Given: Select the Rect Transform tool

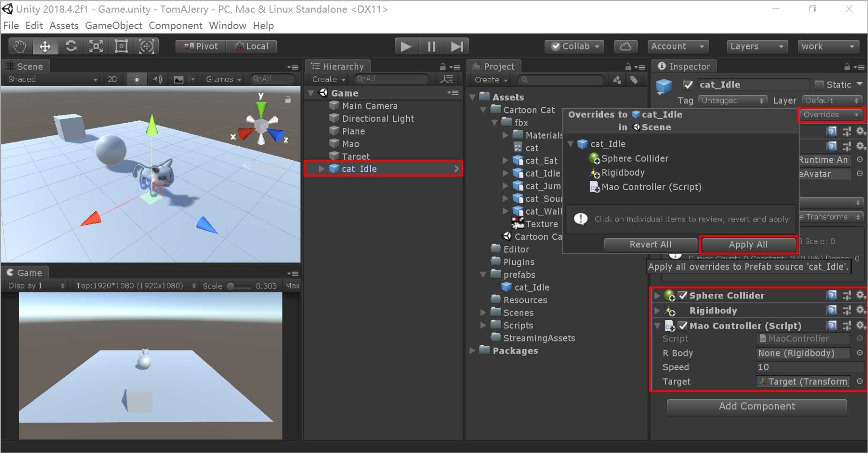Looking at the screenshot, I should tap(121, 46).
